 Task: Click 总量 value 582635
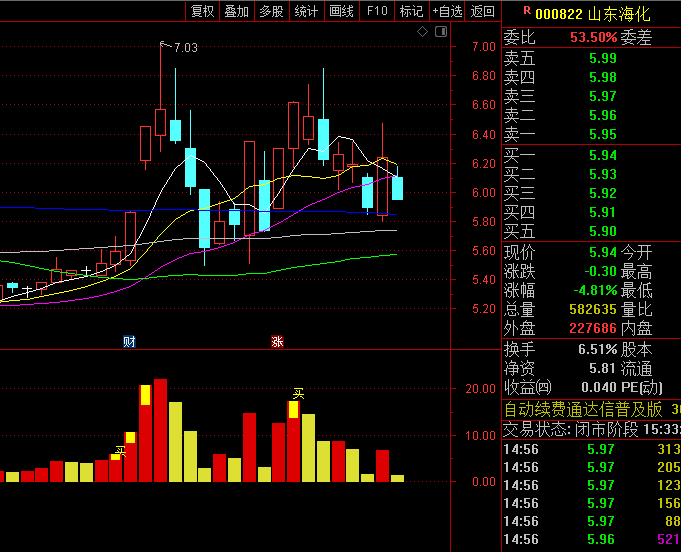coord(593,309)
